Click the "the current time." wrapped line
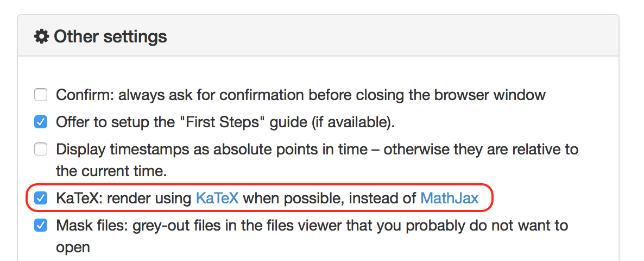This screenshot has width=644, height=261. pos(111,171)
